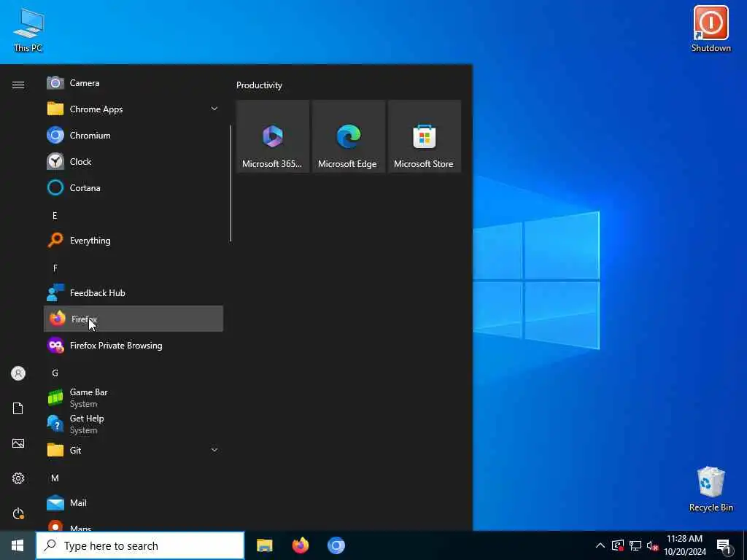Viewport: 747px width, 560px height.
Task: Click the app list scrollbar
Action: (231, 183)
